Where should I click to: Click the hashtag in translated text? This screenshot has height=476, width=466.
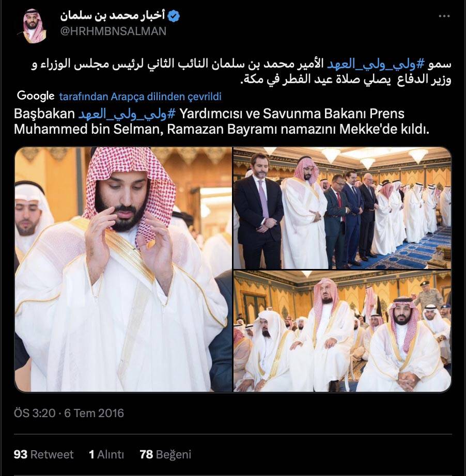point(127,115)
